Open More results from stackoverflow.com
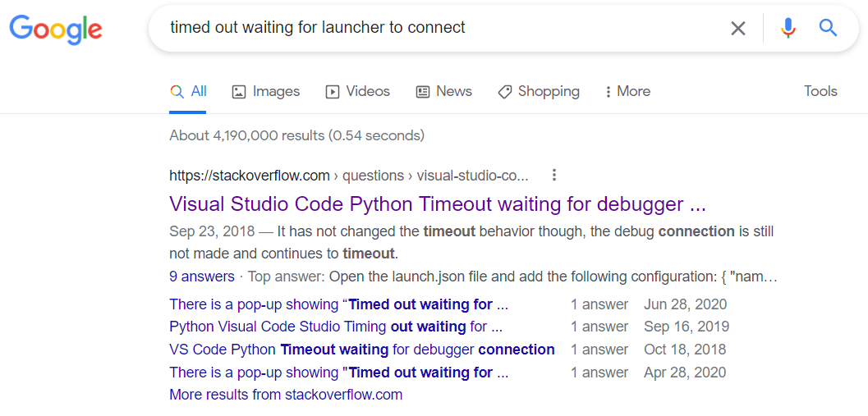 tap(286, 395)
